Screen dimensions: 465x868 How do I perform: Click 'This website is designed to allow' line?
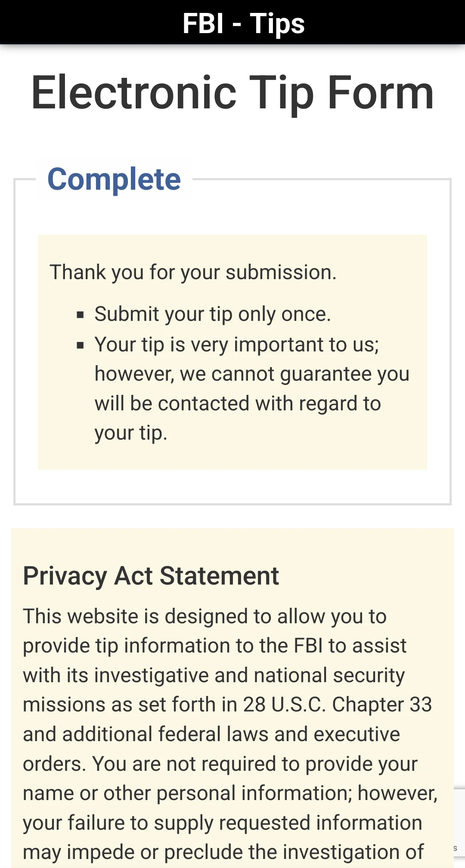(x=205, y=616)
